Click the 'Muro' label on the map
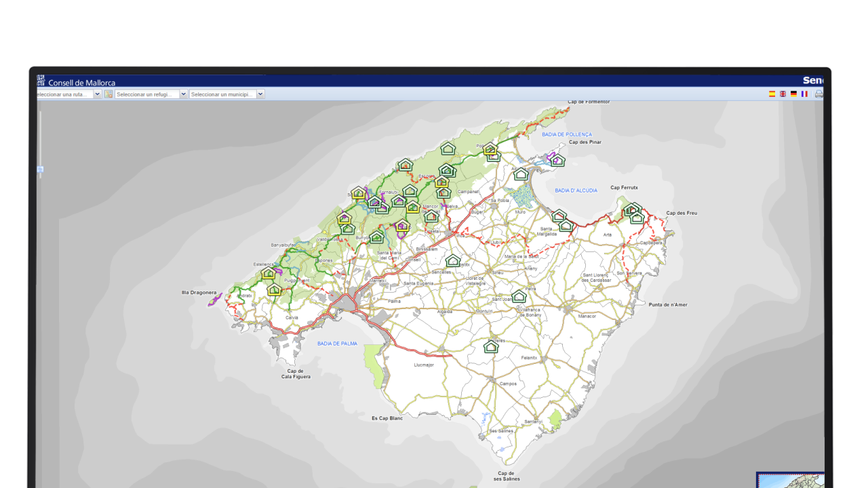The height and width of the screenshot is (488, 868). click(520, 212)
